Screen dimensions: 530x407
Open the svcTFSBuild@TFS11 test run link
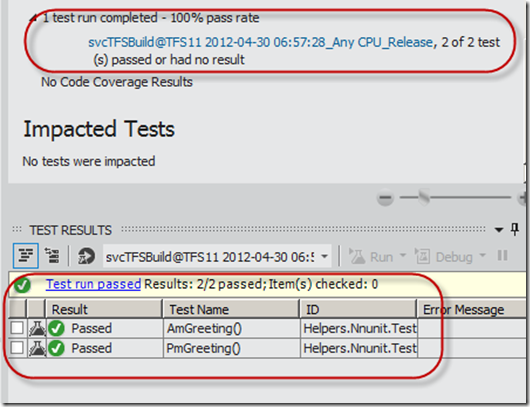tap(260, 42)
